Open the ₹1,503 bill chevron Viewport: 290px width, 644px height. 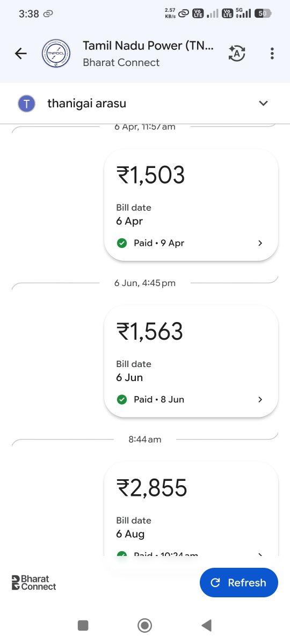click(x=260, y=243)
